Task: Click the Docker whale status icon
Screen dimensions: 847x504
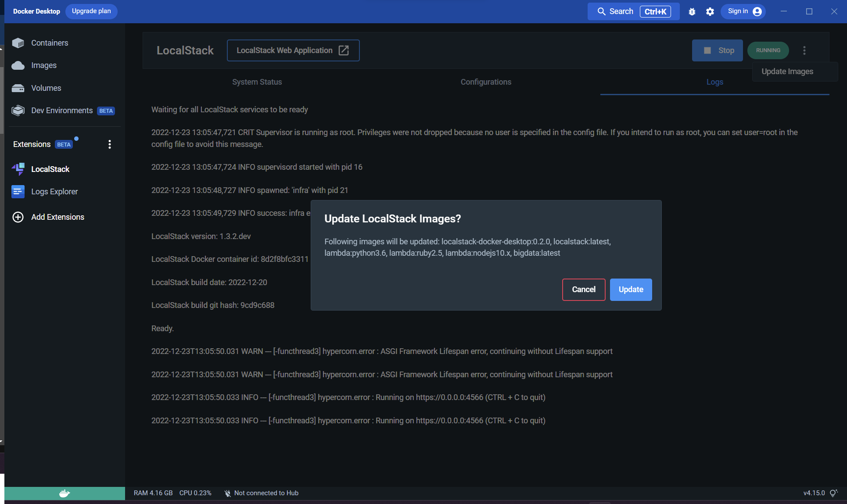Action: tap(65, 493)
